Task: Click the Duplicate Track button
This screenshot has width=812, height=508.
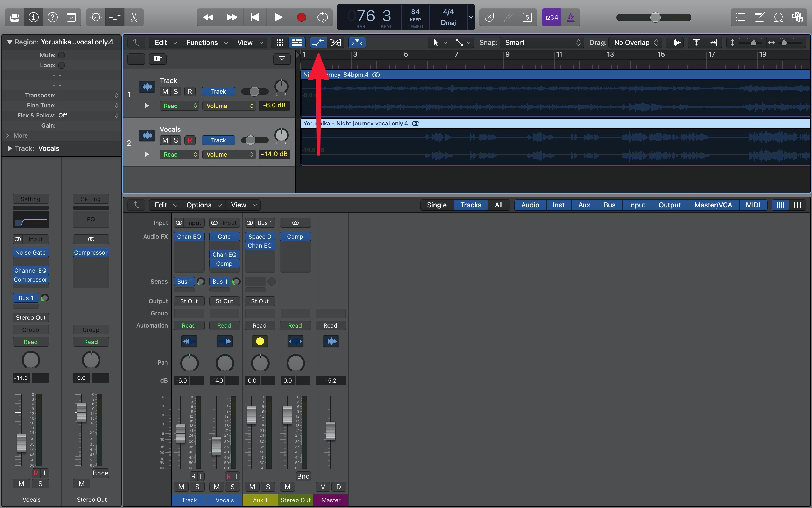Action: [x=158, y=59]
